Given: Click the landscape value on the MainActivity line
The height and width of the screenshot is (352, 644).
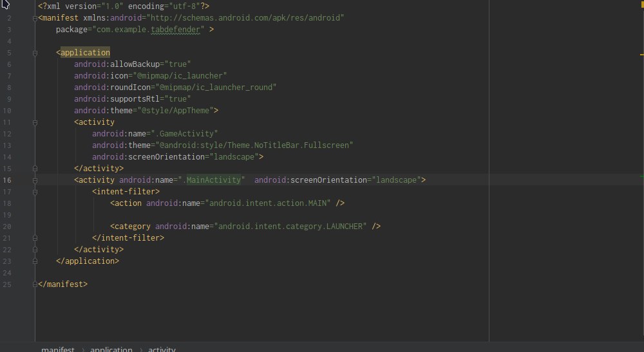Looking at the screenshot, I should (x=396, y=180).
